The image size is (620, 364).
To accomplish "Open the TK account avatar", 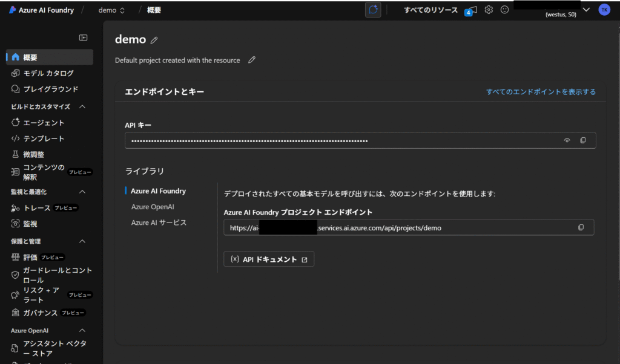I will tap(604, 10).
